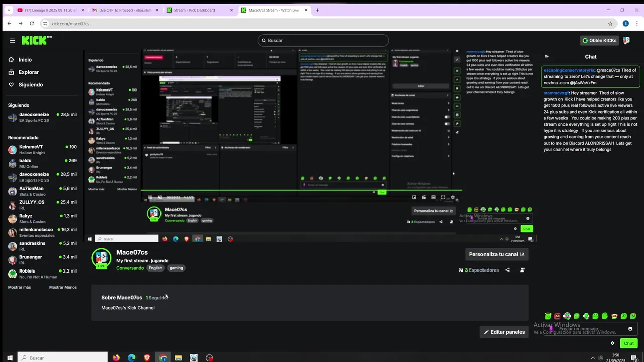
Task: Launch Brave from the taskbar
Action: click(147, 358)
